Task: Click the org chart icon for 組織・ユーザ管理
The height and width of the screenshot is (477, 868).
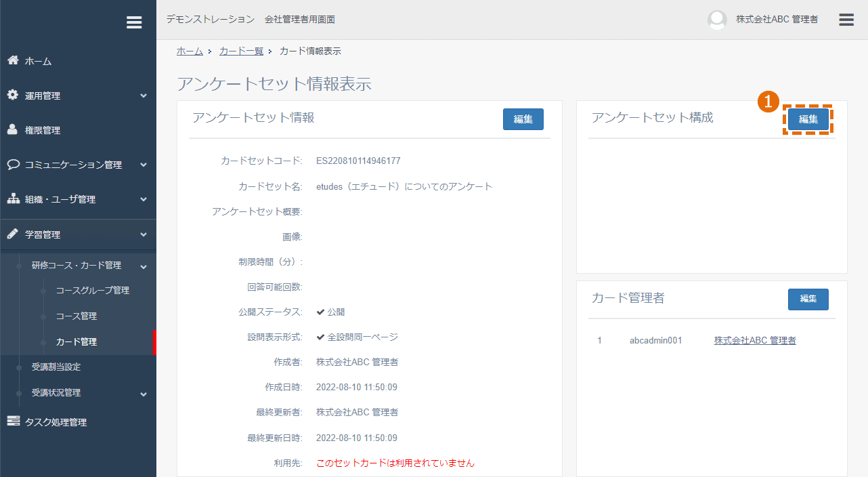Action: click(x=13, y=199)
